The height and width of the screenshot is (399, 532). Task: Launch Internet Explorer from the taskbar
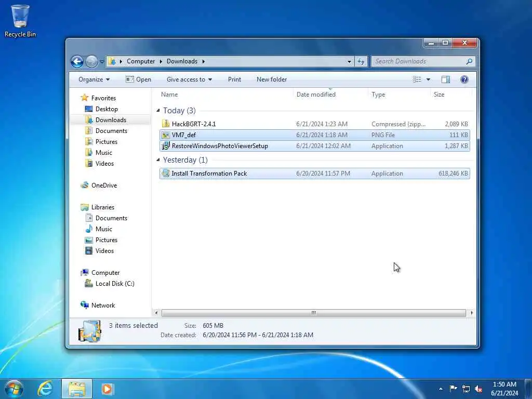pos(46,389)
